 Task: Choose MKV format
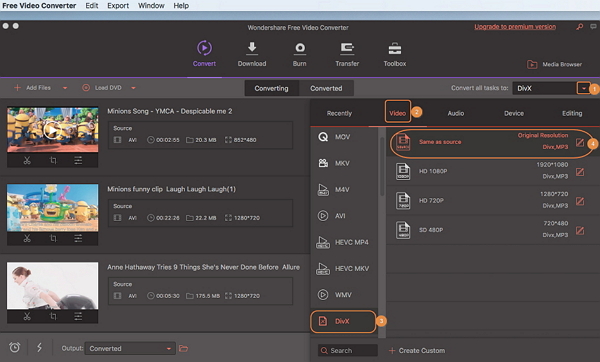(344, 163)
